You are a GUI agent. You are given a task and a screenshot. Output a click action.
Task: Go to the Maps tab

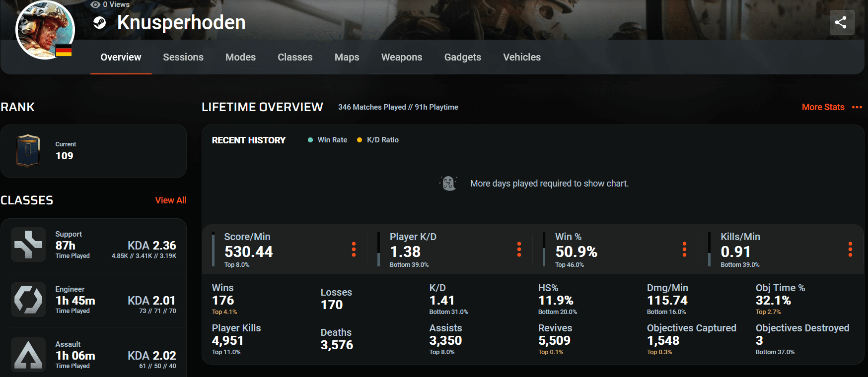click(347, 57)
